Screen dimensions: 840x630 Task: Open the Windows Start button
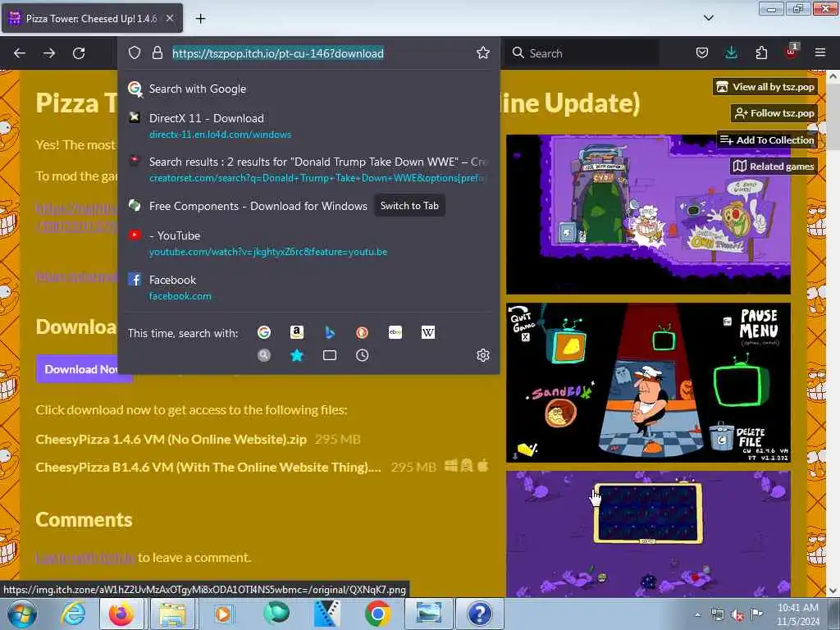21,614
